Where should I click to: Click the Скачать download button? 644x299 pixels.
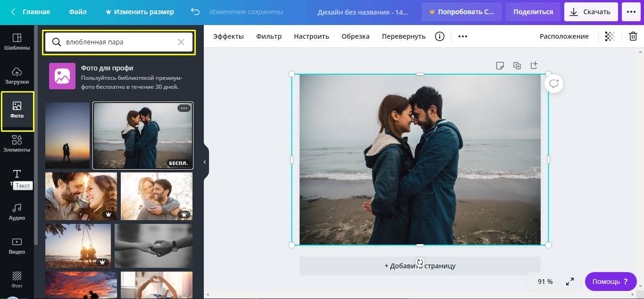click(x=591, y=12)
